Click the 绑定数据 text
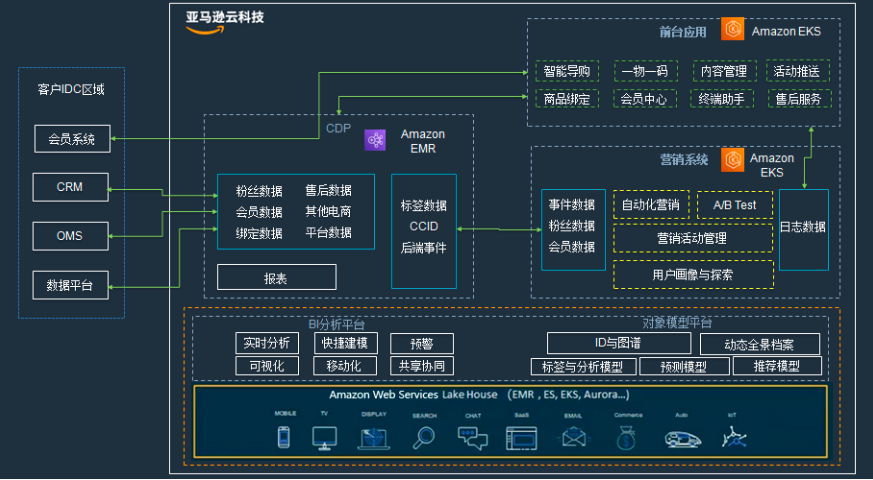The height and width of the screenshot is (480, 873). pos(259,233)
